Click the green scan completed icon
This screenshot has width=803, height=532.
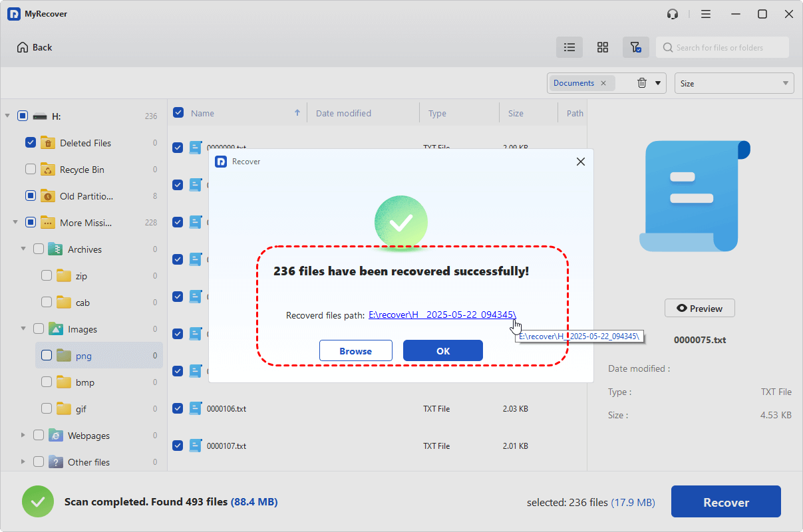pos(38,501)
